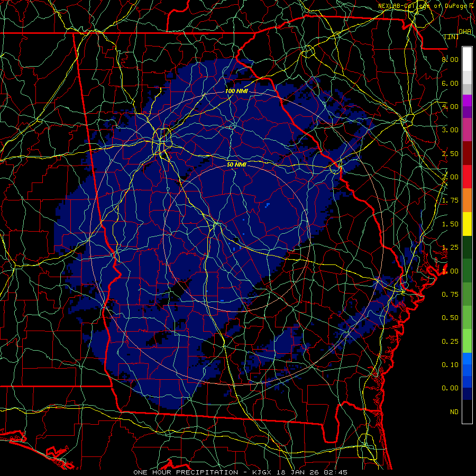
Task: Pick the black ND swatch at the legend bottom
Action: [x=467, y=411]
